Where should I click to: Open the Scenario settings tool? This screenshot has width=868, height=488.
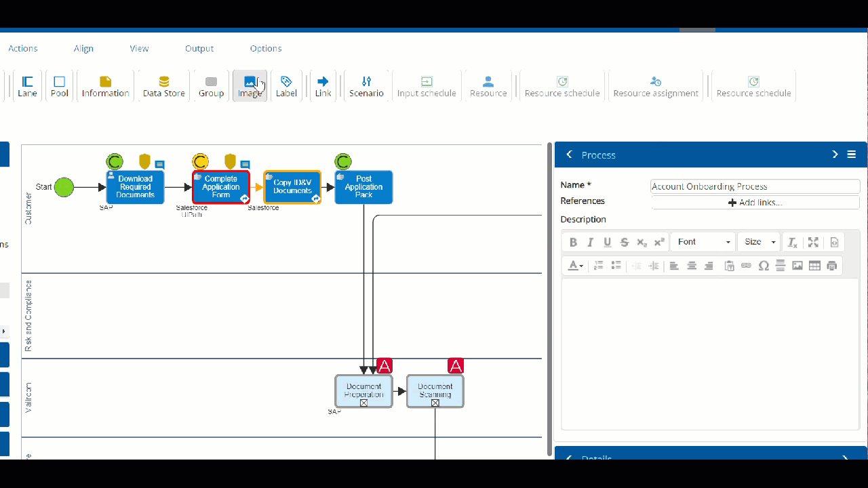pos(366,86)
